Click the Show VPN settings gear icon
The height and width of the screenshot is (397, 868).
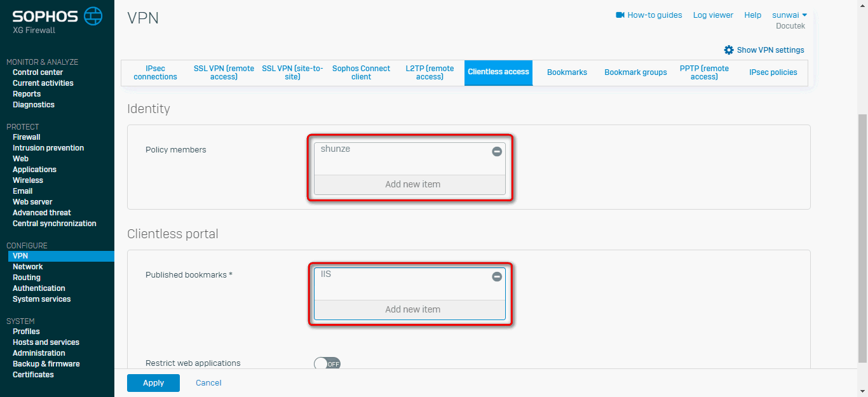[729, 50]
